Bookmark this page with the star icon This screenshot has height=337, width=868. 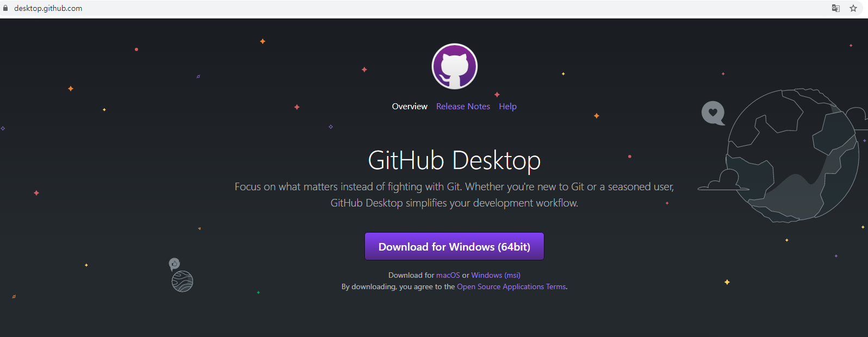pos(853,8)
